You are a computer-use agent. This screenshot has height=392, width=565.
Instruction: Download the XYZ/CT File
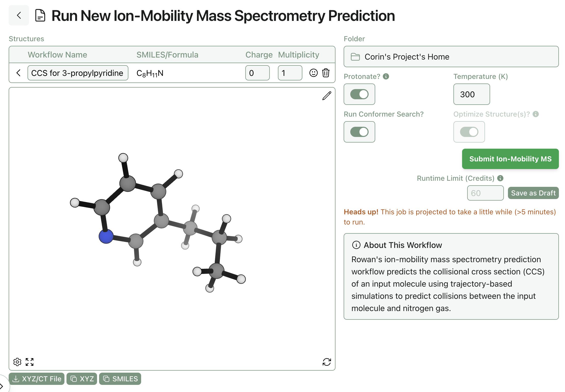click(37, 379)
